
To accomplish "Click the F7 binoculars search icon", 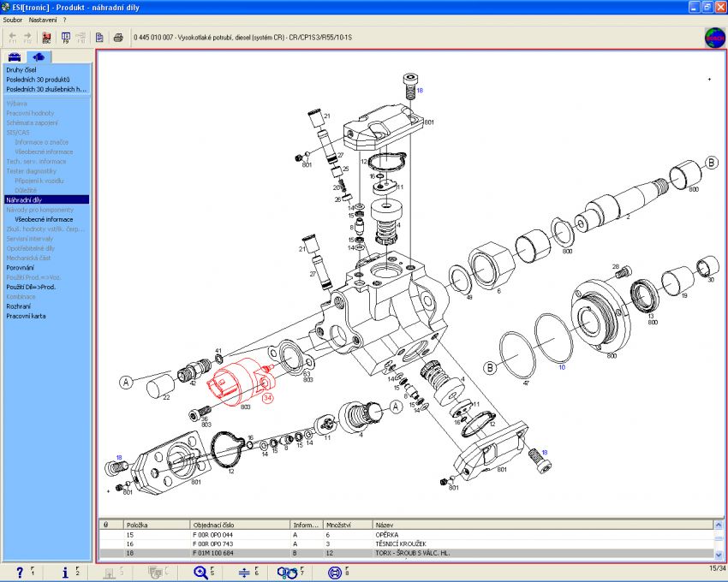I will (287, 573).
